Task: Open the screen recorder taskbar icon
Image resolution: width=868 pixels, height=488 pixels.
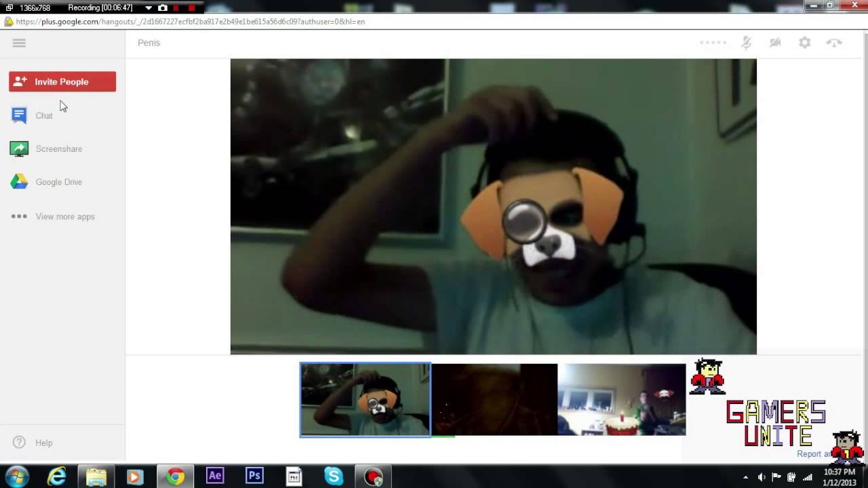Action: coord(373,476)
